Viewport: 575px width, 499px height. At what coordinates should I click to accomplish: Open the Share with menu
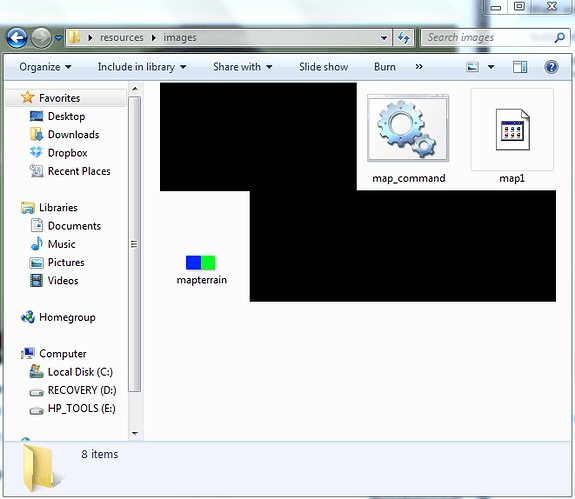(x=243, y=67)
